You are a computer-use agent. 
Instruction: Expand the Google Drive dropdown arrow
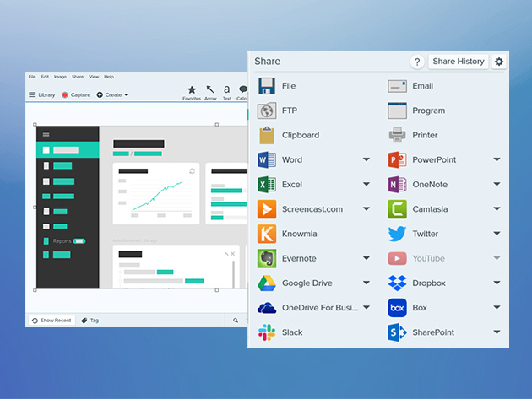click(366, 283)
